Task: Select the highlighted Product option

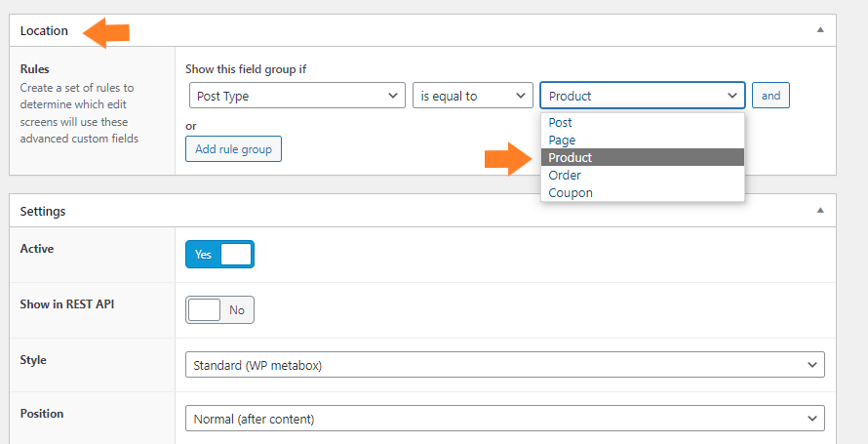Action: coord(643,158)
